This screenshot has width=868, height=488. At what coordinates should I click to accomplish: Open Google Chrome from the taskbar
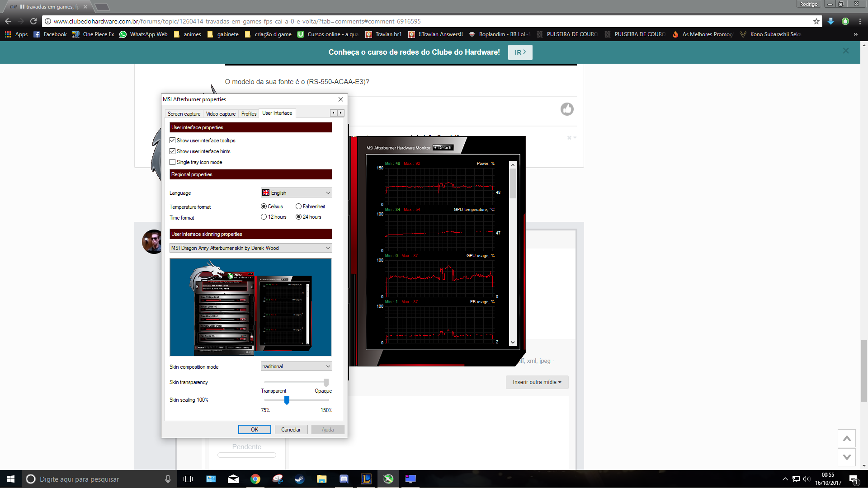[255, 479]
